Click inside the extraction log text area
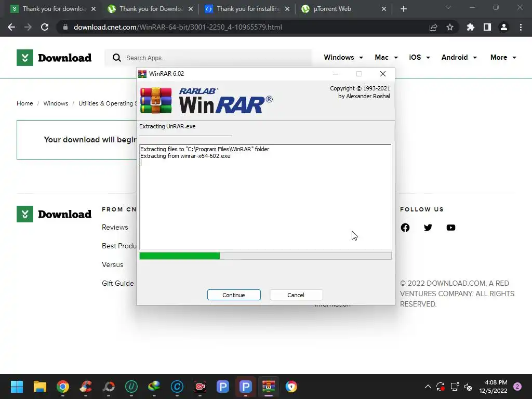The width and height of the screenshot is (532, 399). [x=265, y=197]
